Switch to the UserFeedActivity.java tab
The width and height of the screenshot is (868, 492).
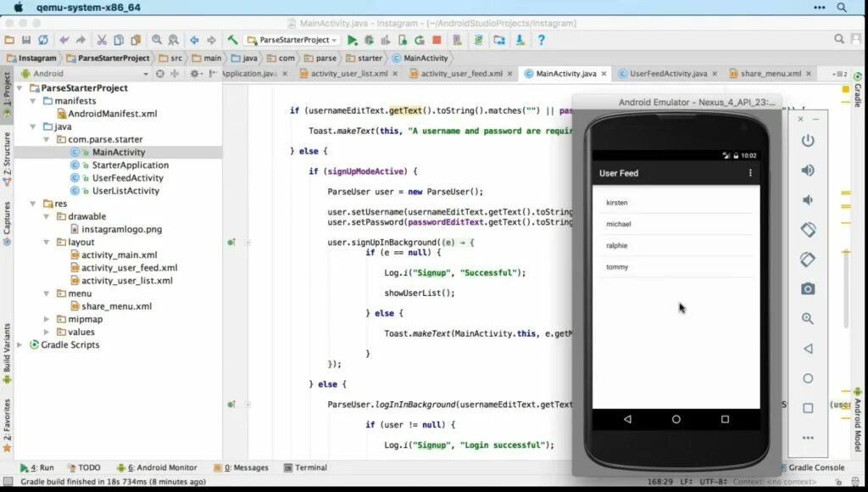pos(668,74)
